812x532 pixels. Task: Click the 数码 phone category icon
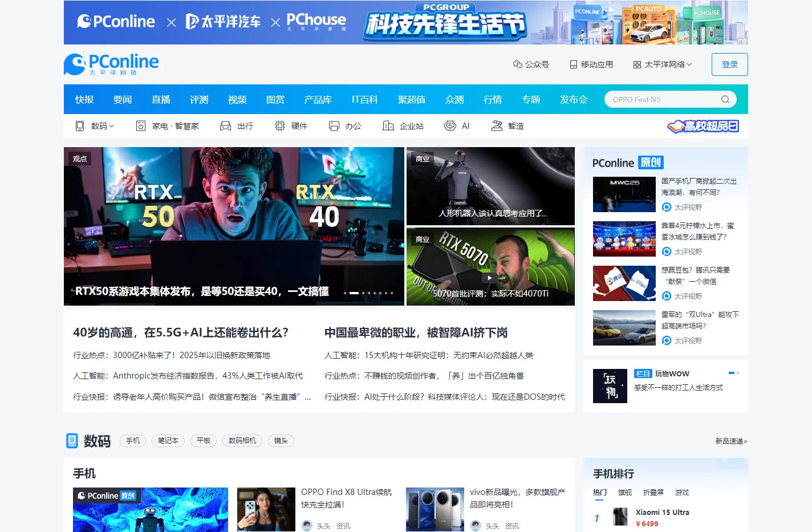(x=80, y=126)
